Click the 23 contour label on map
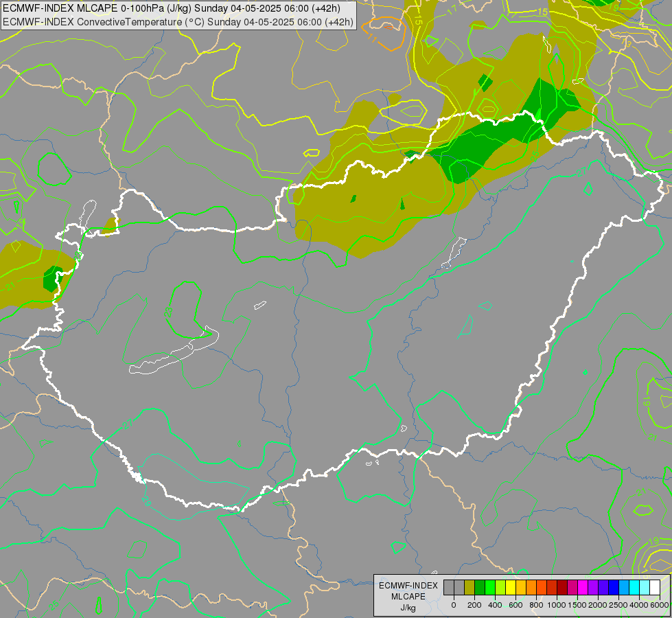672x618 pixels. click(168, 312)
